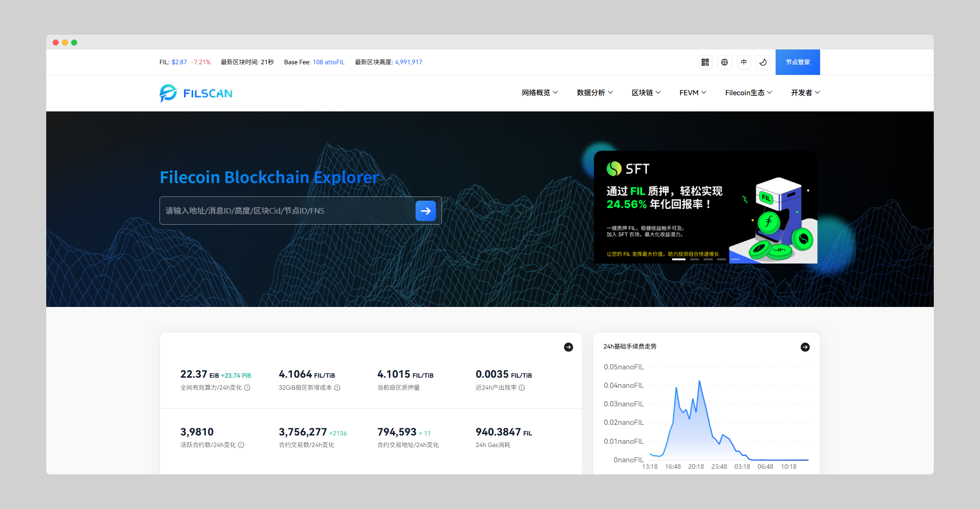Select third banner carousel indicator
The width and height of the screenshot is (980, 509).
(x=708, y=259)
